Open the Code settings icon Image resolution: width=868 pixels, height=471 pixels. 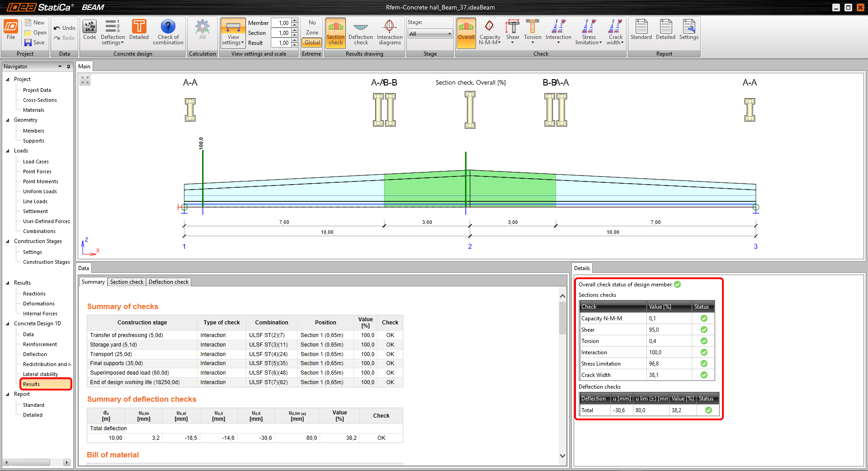(90, 30)
